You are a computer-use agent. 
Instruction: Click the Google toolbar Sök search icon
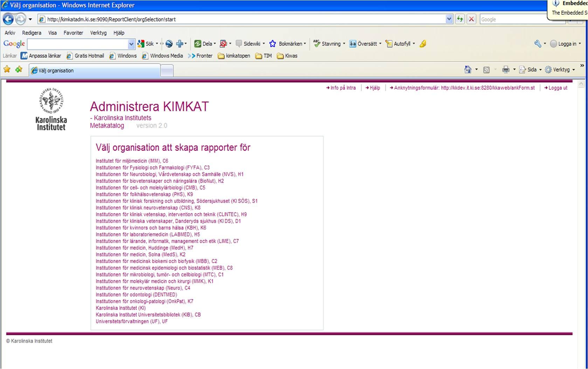141,44
